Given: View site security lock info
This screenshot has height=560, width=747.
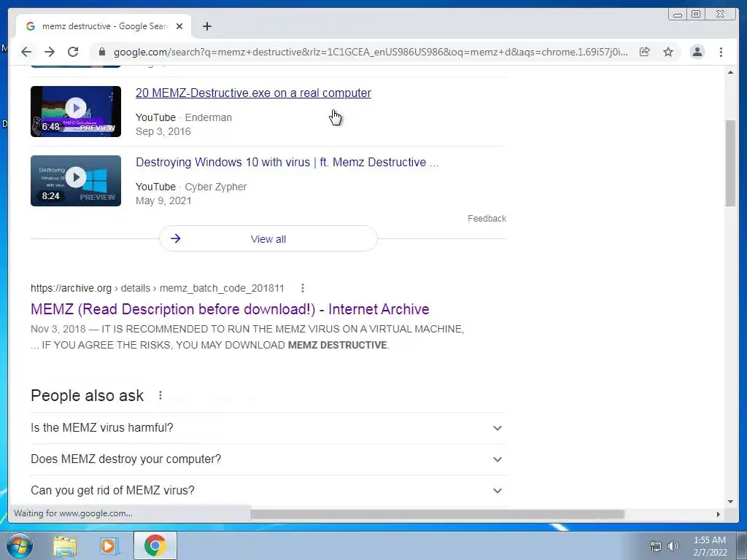Looking at the screenshot, I should [101, 52].
